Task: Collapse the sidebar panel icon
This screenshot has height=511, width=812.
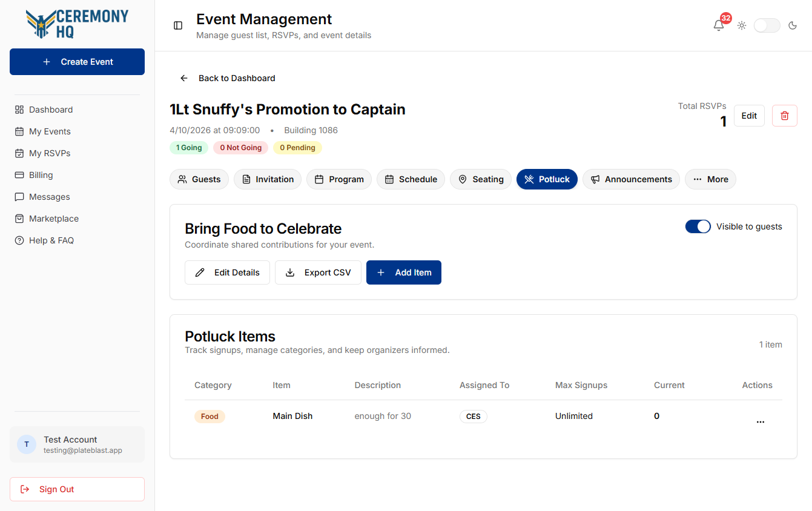Action: 178,25
